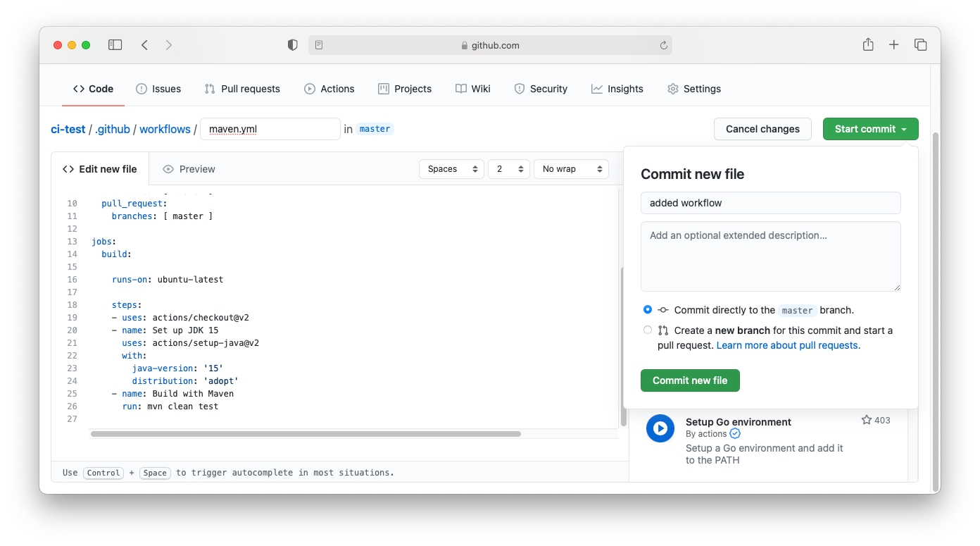This screenshot has height=546, width=980.
Task: Click the 'run: mvn clean test' line
Action: tap(170, 407)
